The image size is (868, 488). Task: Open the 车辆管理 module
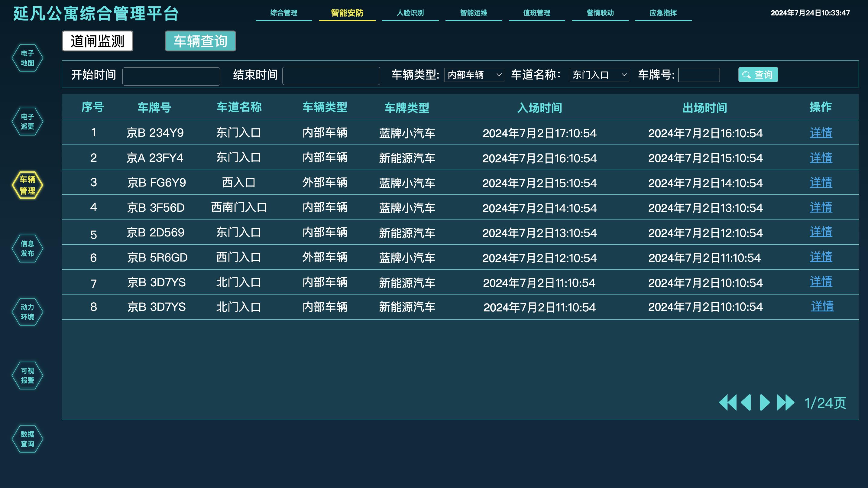(x=28, y=185)
